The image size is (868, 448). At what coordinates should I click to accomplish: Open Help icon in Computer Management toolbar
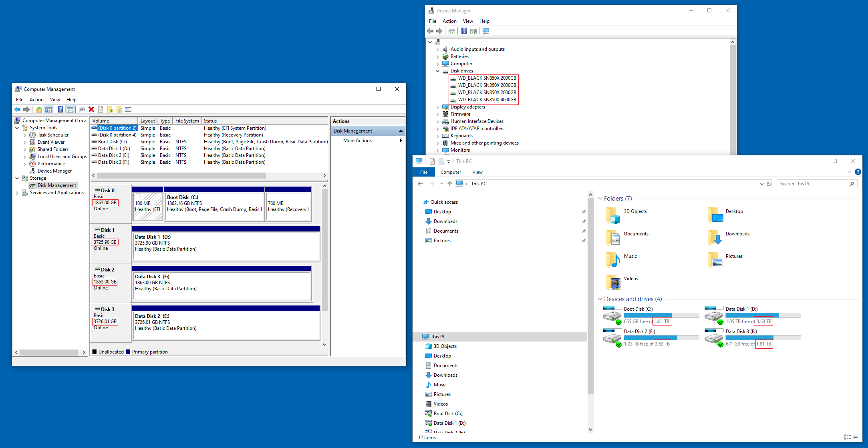(x=60, y=109)
